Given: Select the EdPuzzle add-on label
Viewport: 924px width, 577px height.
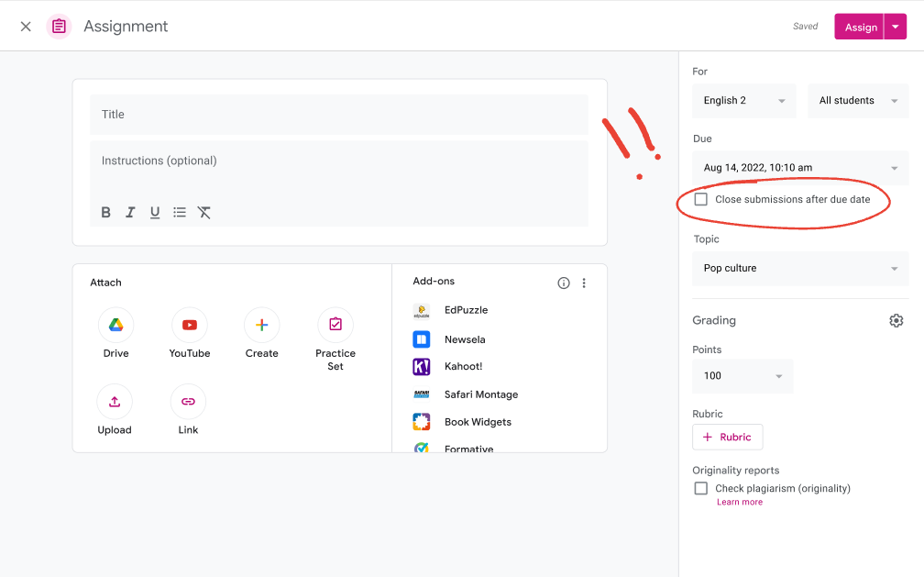Looking at the screenshot, I should (x=466, y=310).
